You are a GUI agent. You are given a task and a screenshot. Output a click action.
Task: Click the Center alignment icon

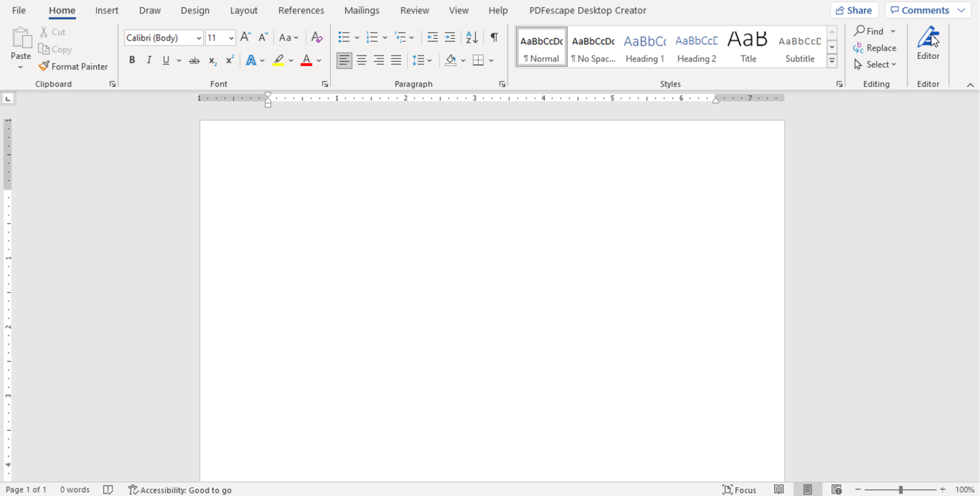[x=362, y=60]
